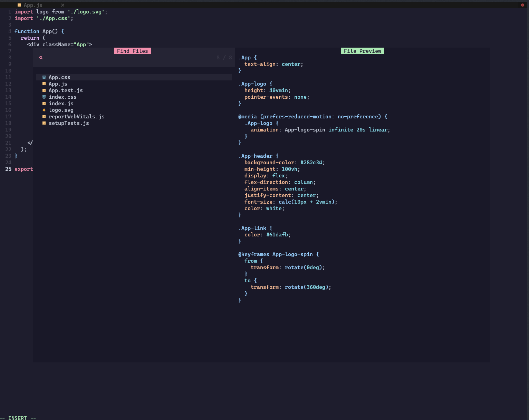Select App.css in the file list
The width and height of the screenshot is (529, 420).
59,77
